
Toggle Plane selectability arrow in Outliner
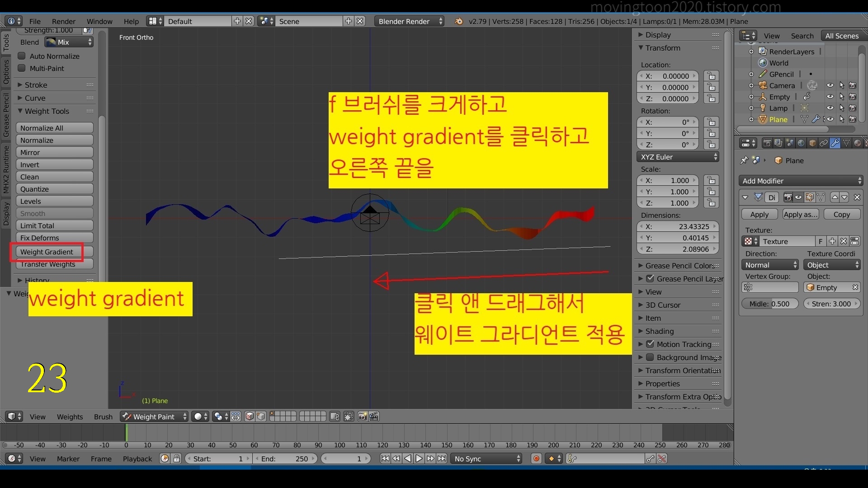[x=842, y=119]
